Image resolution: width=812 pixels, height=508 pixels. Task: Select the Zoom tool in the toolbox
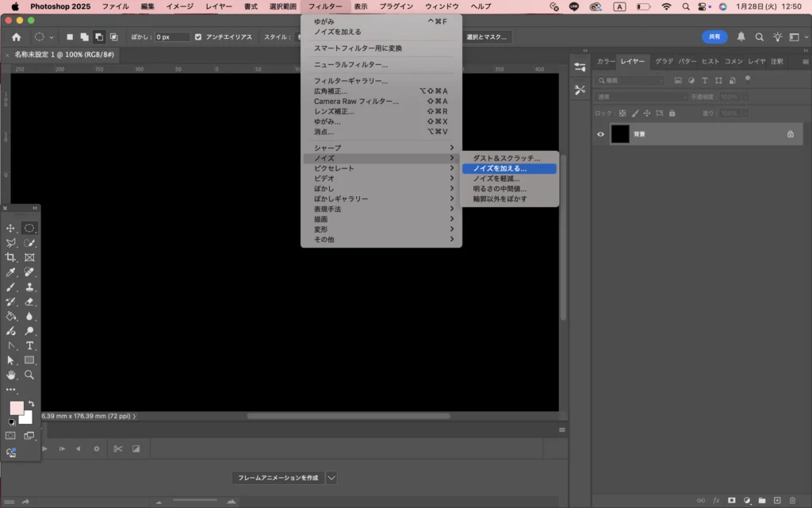coord(29,375)
